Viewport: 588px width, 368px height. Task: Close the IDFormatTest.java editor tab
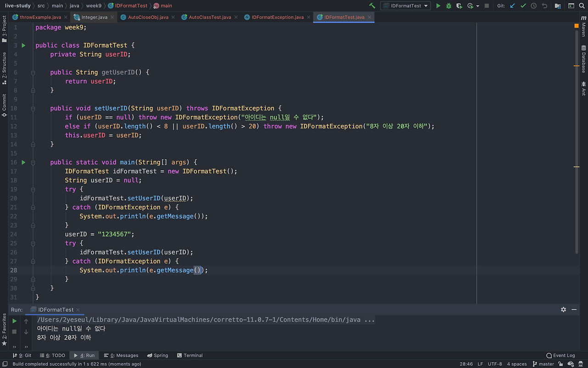(x=369, y=17)
